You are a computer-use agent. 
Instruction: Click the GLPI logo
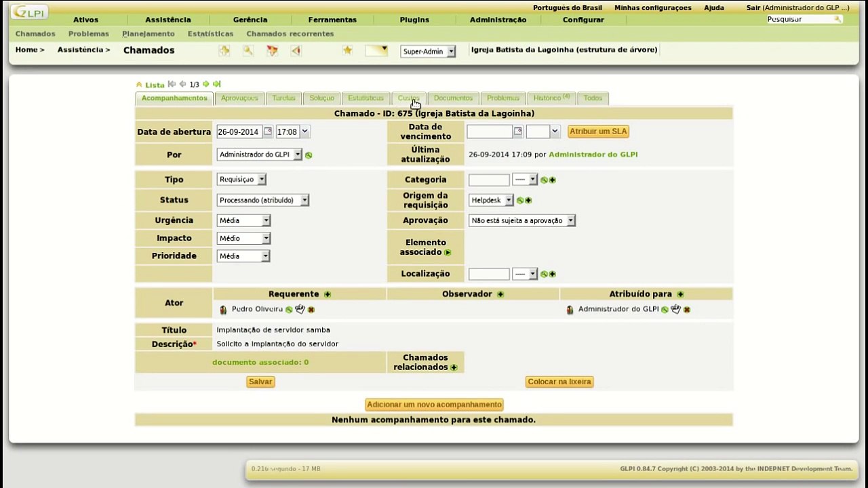[x=28, y=12]
